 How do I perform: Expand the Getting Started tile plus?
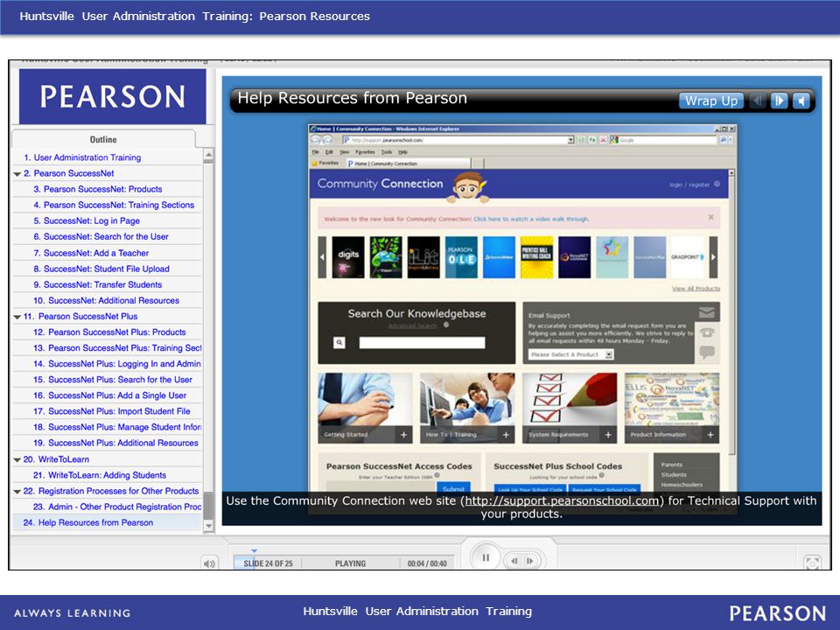pos(404,435)
